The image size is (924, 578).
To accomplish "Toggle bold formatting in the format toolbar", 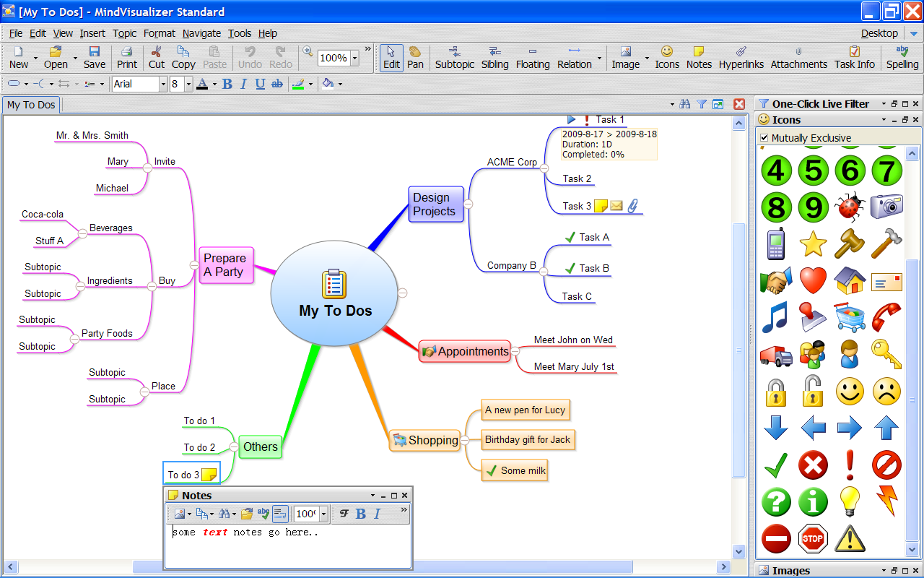I will point(227,85).
